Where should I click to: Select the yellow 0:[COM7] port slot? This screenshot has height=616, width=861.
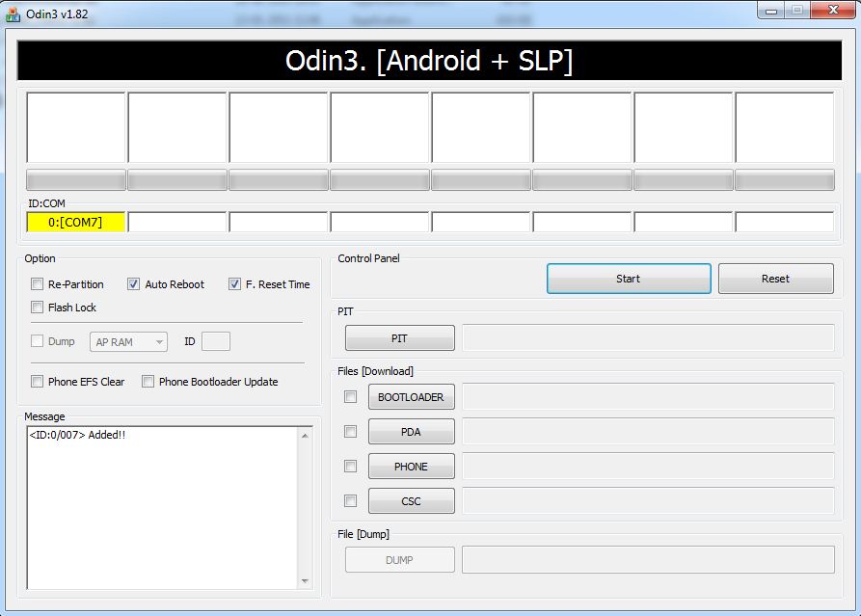coord(76,223)
